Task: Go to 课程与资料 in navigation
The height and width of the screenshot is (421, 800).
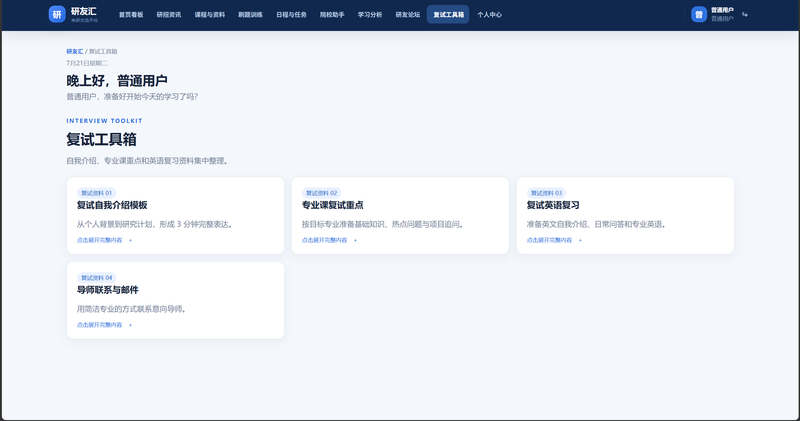Action: coord(210,15)
